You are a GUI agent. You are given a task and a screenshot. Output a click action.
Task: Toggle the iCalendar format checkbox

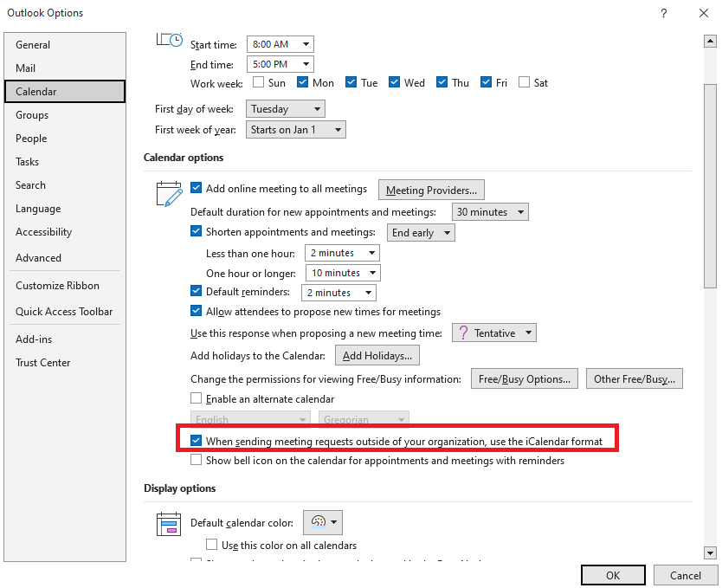pos(197,441)
